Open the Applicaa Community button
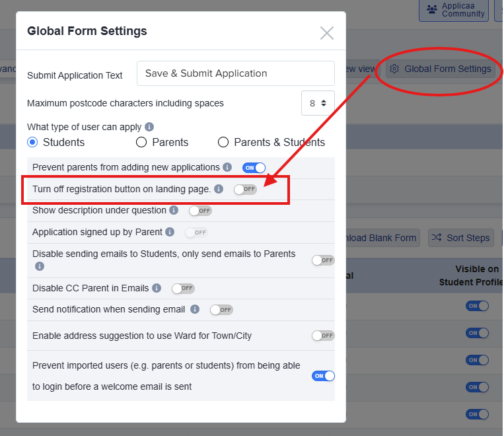The height and width of the screenshot is (436, 504). [x=456, y=10]
